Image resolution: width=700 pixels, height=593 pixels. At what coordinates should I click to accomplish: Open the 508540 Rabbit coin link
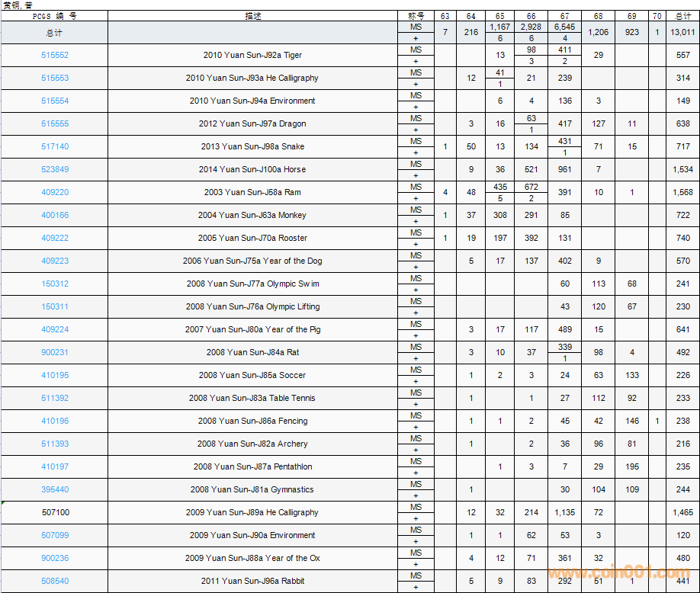tap(54, 582)
